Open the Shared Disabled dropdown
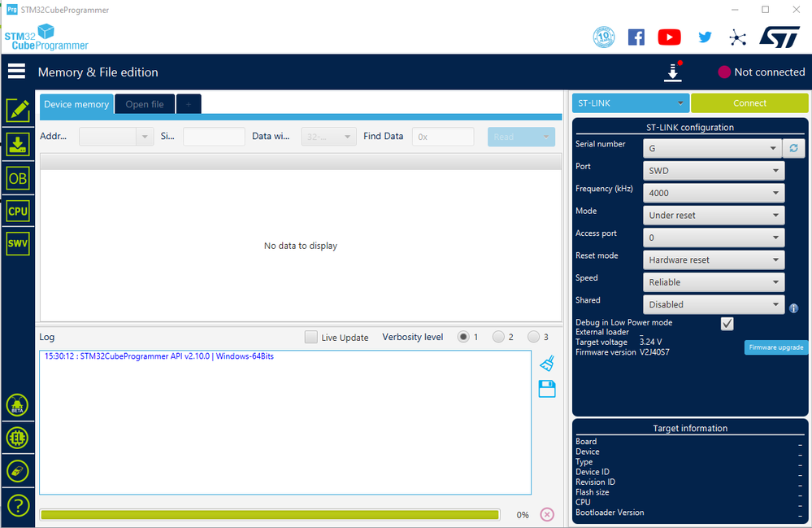Screen dimensions: 812x528 [x=714, y=304]
